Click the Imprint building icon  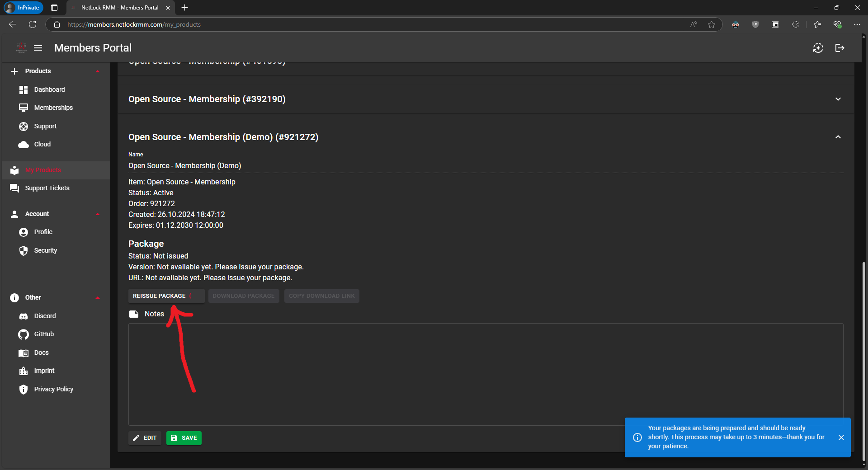point(24,371)
